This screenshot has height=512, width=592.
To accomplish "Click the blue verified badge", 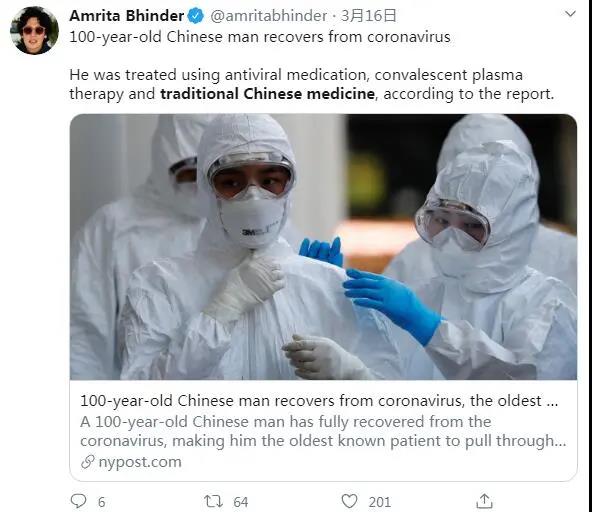I will (x=196, y=16).
